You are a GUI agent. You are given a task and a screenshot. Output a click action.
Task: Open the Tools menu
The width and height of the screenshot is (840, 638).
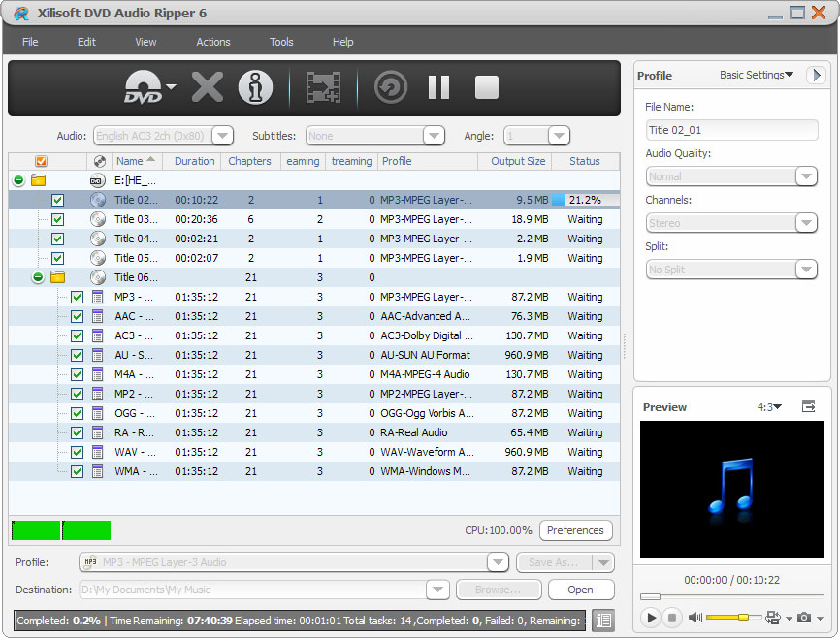point(281,42)
